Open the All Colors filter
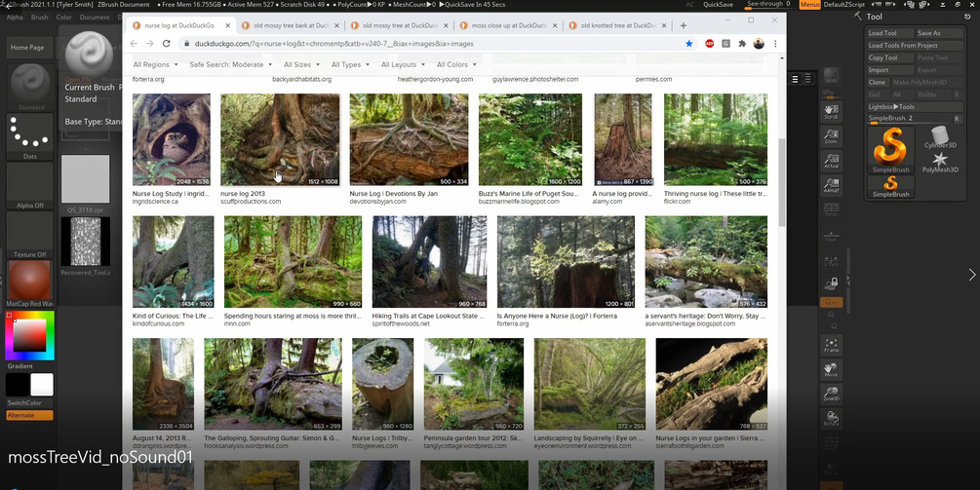This screenshot has width=980, height=490. tap(456, 64)
